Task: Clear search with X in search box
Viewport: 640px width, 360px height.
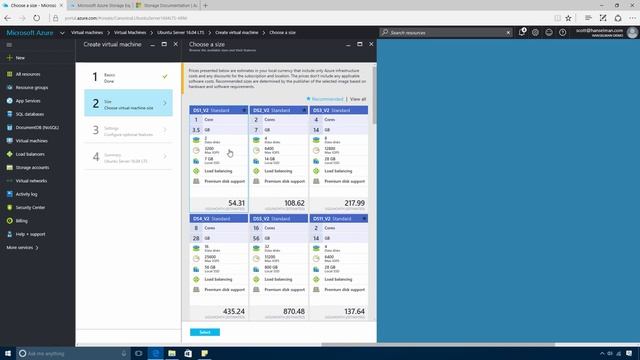Action: point(508,32)
